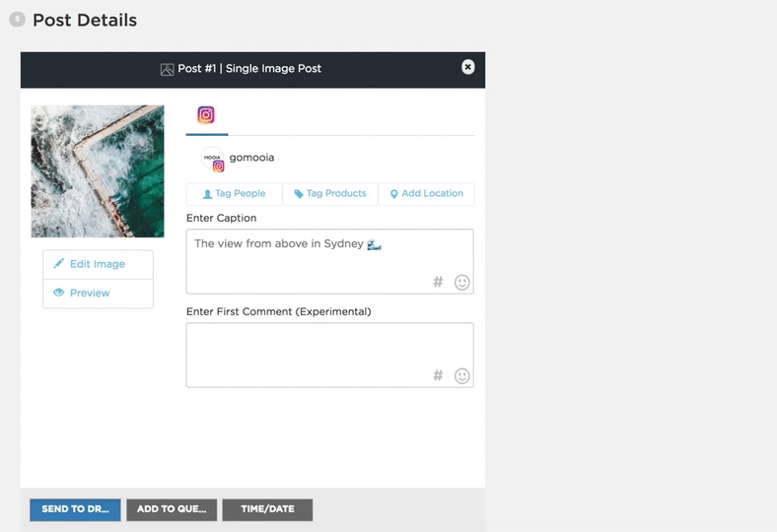Open emoji picker in caption box

point(461,282)
